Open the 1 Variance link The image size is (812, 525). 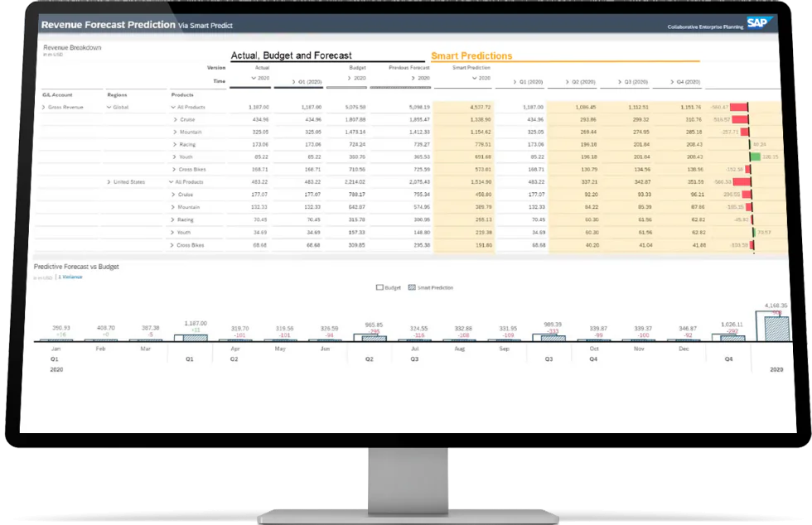(x=70, y=277)
